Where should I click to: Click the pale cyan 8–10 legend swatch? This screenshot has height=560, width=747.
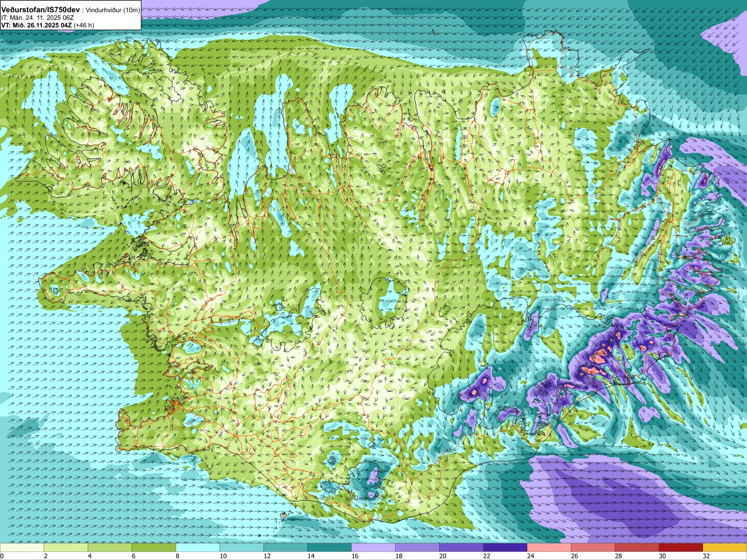click(198, 548)
